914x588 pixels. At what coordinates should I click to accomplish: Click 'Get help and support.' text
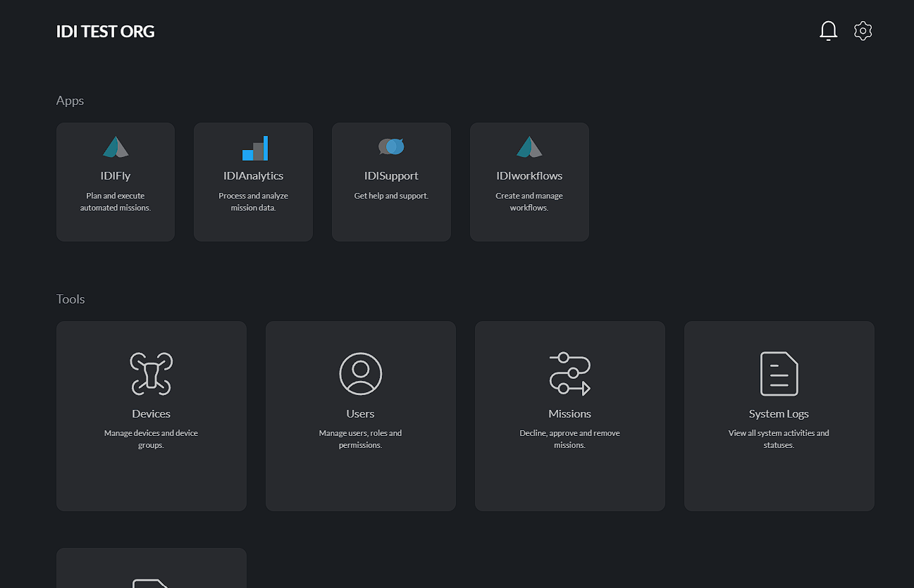pyautogui.click(x=391, y=196)
